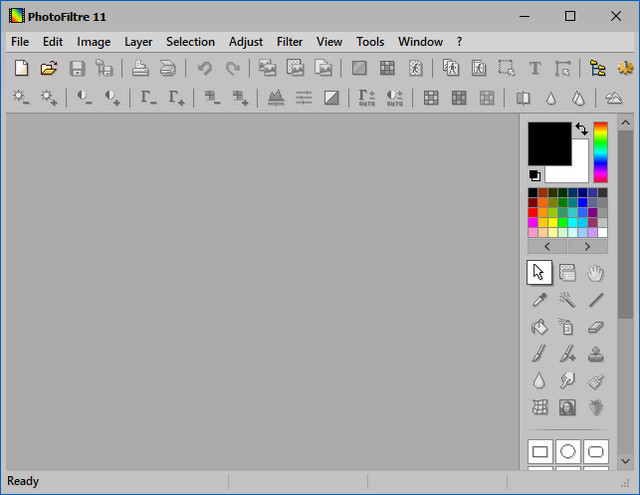Viewport: 640px width, 495px height.
Task: Choose the rectangle selection shape
Action: tap(540, 451)
